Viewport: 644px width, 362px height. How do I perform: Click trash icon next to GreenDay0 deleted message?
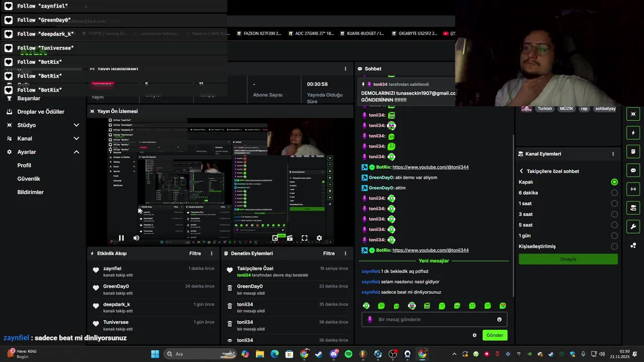point(230,288)
